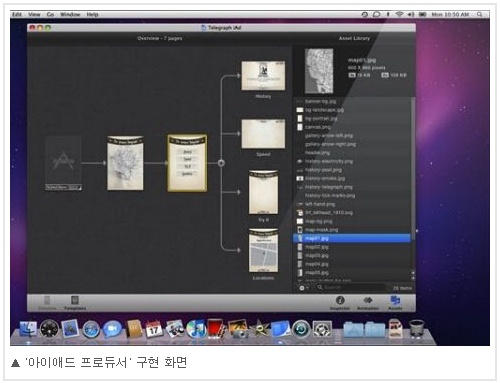This screenshot has height=383, width=500.
Task: Open the Trash in the Dock
Action: point(416,329)
